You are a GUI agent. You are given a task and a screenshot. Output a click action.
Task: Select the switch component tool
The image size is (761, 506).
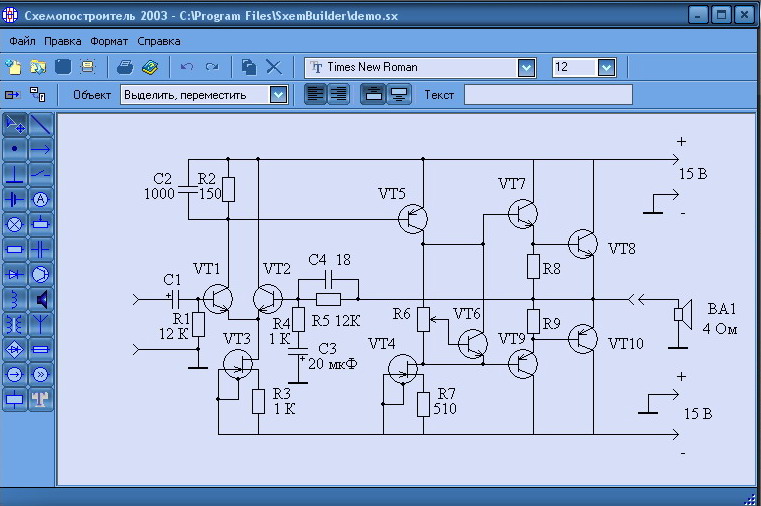point(41,174)
